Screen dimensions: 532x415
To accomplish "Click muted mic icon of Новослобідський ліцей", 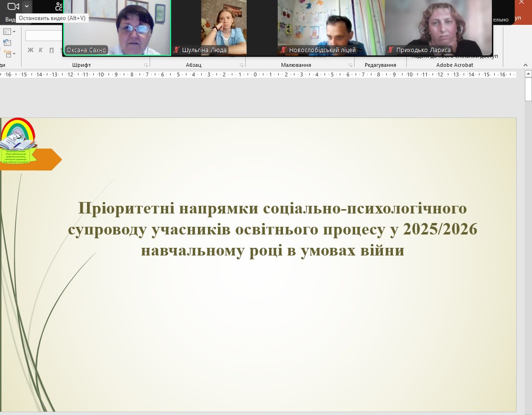I will click(283, 50).
